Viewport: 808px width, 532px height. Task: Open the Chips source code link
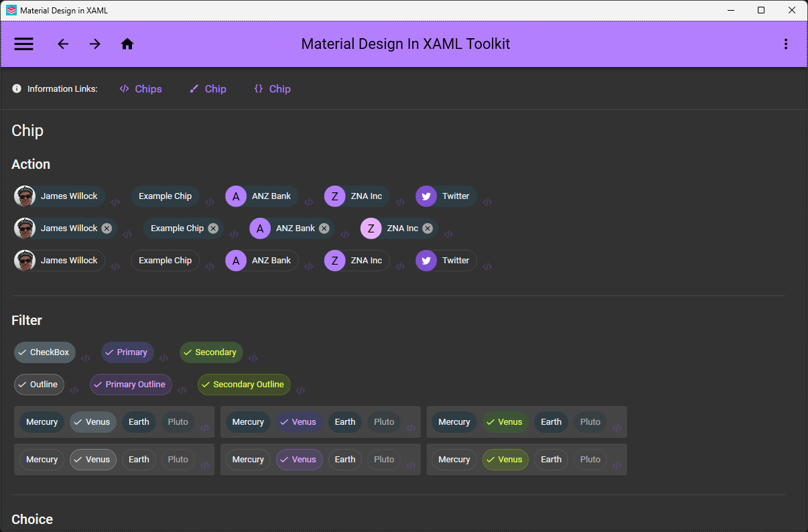pos(141,89)
